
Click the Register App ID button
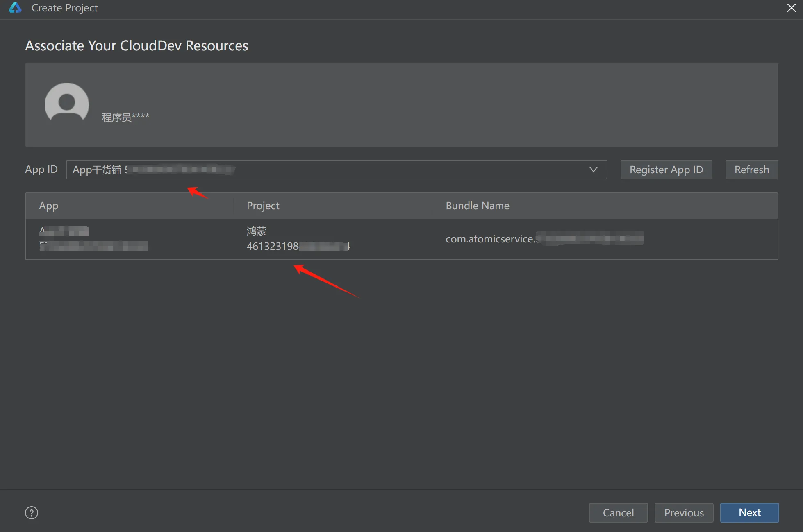(666, 170)
